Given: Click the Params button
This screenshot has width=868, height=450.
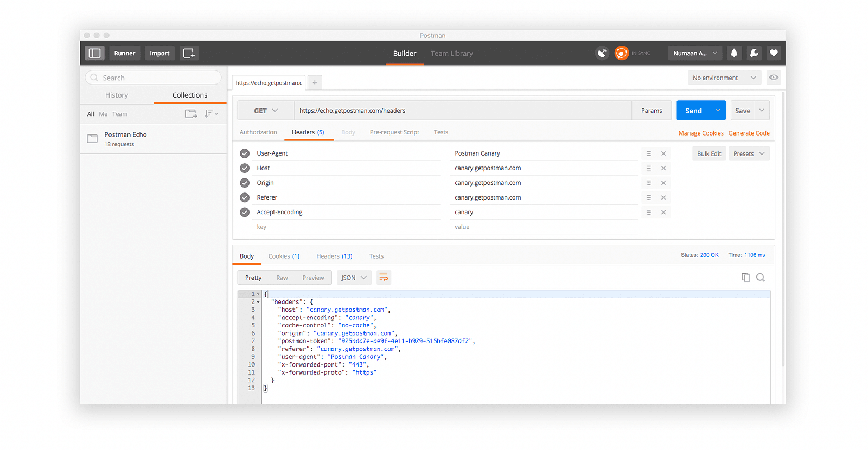Looking at the screenshot, I should (652, 111).
